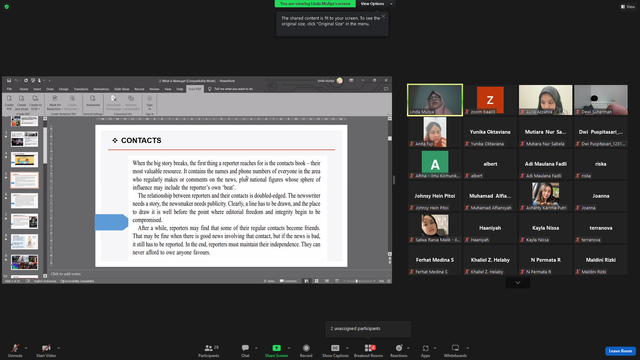Click the Advanced settings icon in ribbon
640x360 pixels.
(93, 101)
